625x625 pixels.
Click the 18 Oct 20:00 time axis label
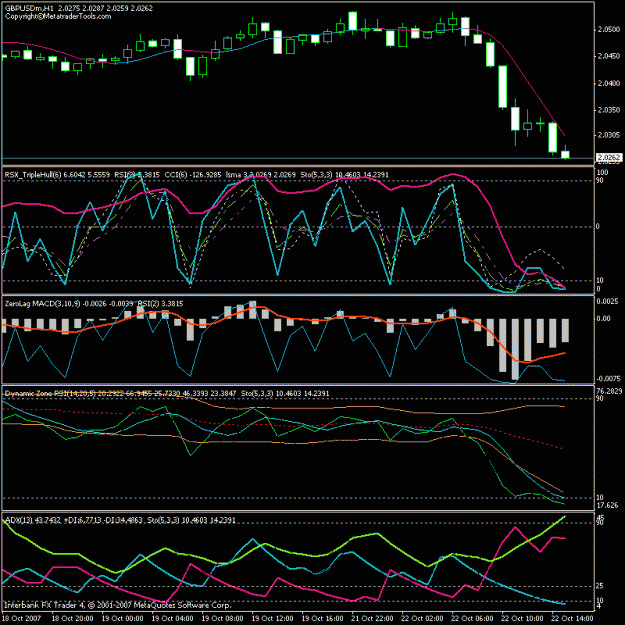[72, 618]
